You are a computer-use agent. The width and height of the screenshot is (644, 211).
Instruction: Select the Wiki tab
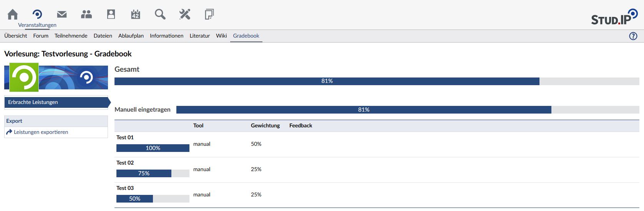coord(221,36)
